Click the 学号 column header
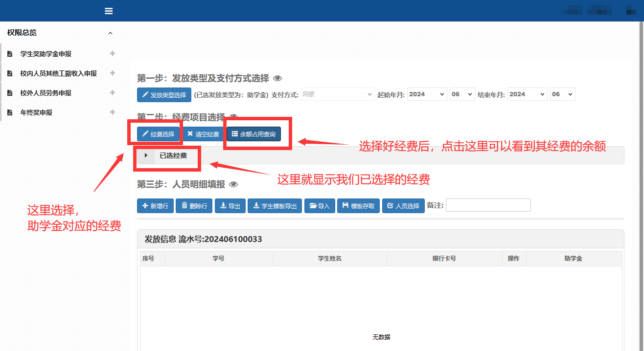 (x=219, y=259)
